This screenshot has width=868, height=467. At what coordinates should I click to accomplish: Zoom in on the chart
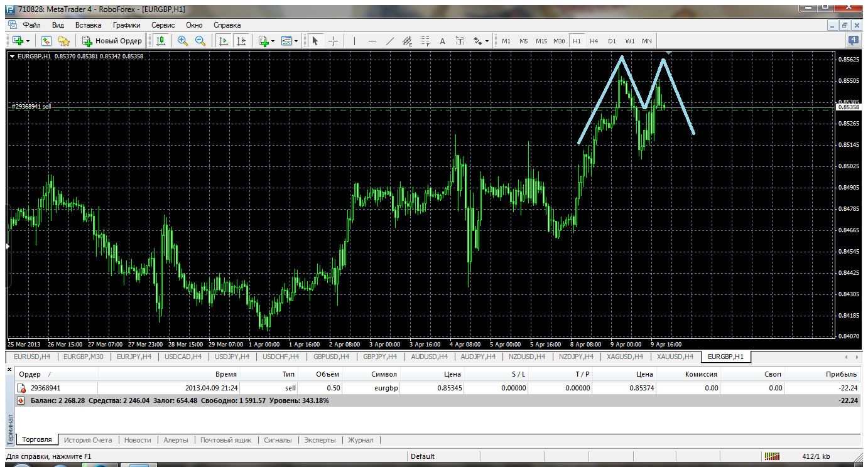pyautogui.click(x=183, y=41)
